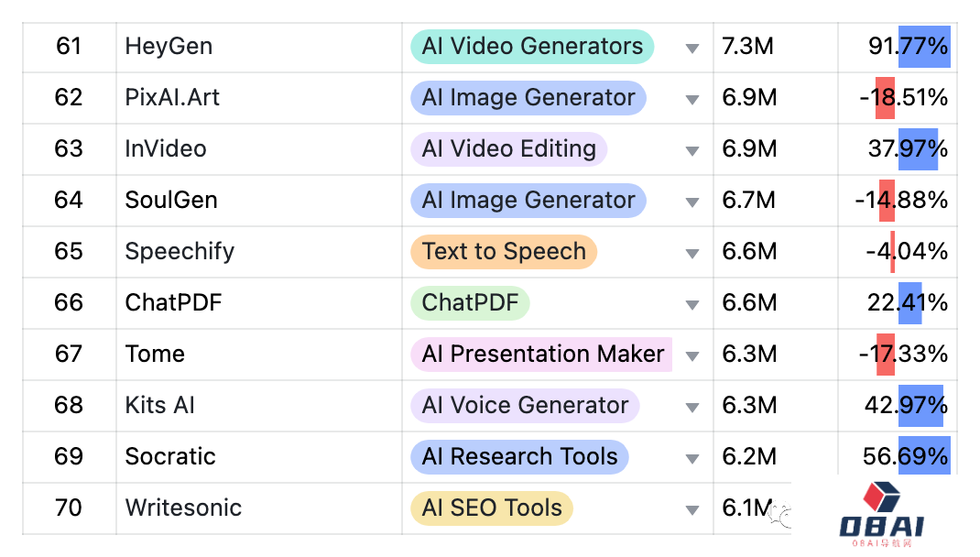Image resolution: width=980 pixels, height=557 pixels.
Task: Select the AI SEO Tools tag
Action: tap(491, 508)
